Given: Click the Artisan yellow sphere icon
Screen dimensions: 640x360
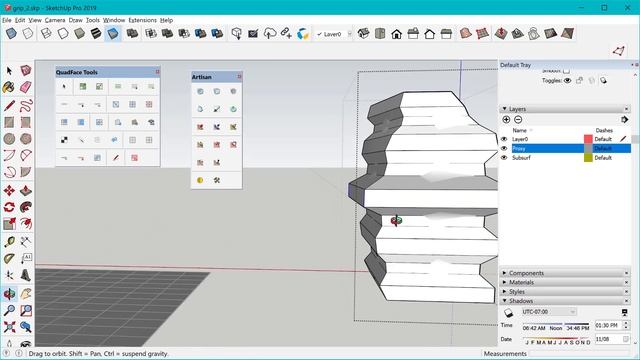Looking at the screenshot, I should click(200, 180).
